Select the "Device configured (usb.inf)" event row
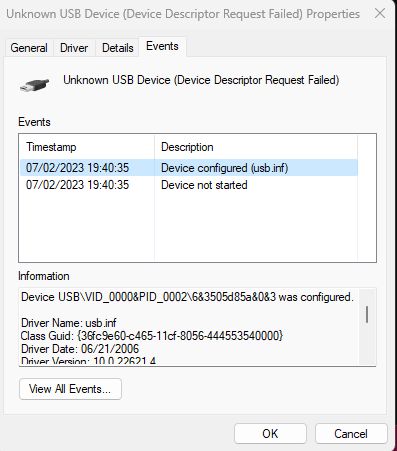This screenshot has width=397, height=451. click(x=189, y=168)
